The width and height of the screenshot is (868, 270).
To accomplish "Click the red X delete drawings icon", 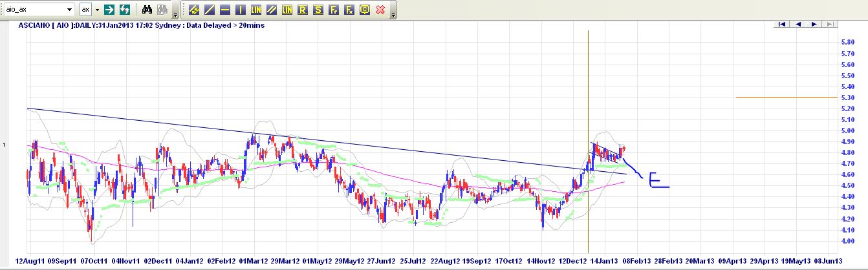I will (x=380, y=10).
